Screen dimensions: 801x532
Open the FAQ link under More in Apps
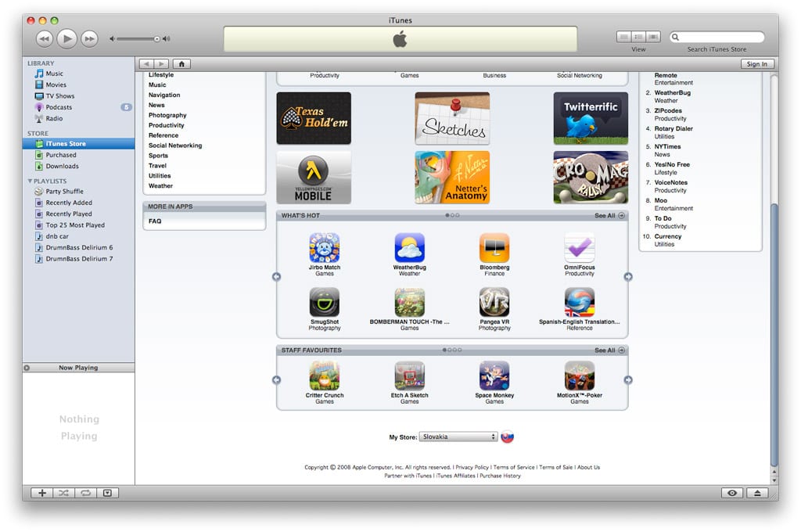[x=155, y=221]
